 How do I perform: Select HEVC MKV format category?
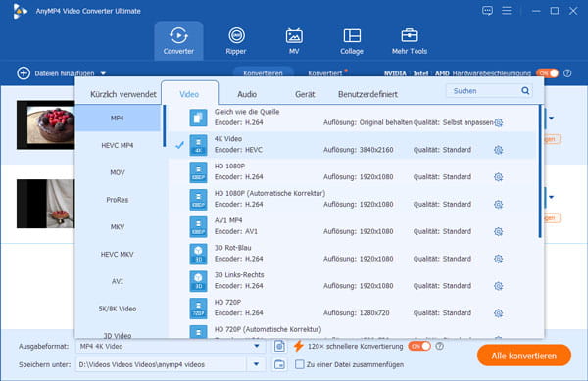(x=118, y=254)
